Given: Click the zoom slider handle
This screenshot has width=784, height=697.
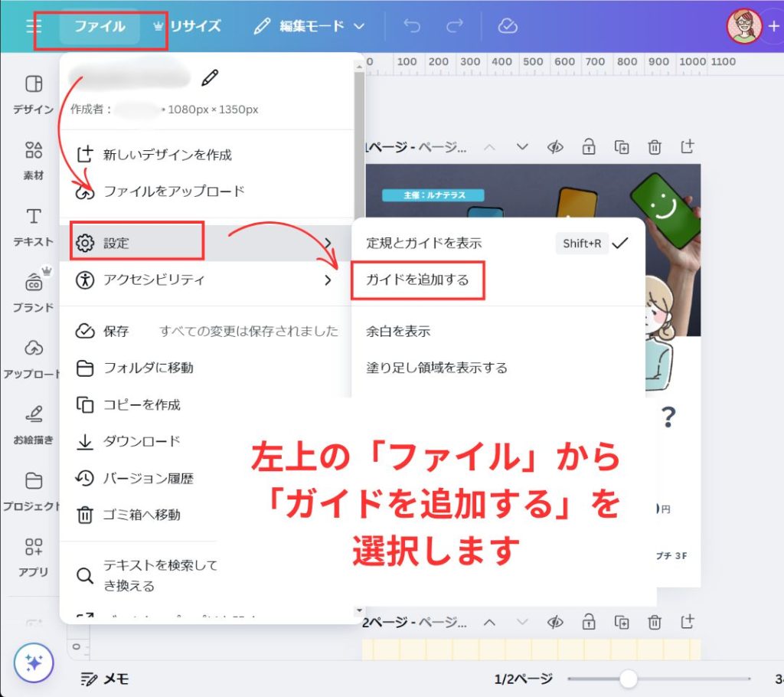Looking at the screenshot, I should coord(628,679).
